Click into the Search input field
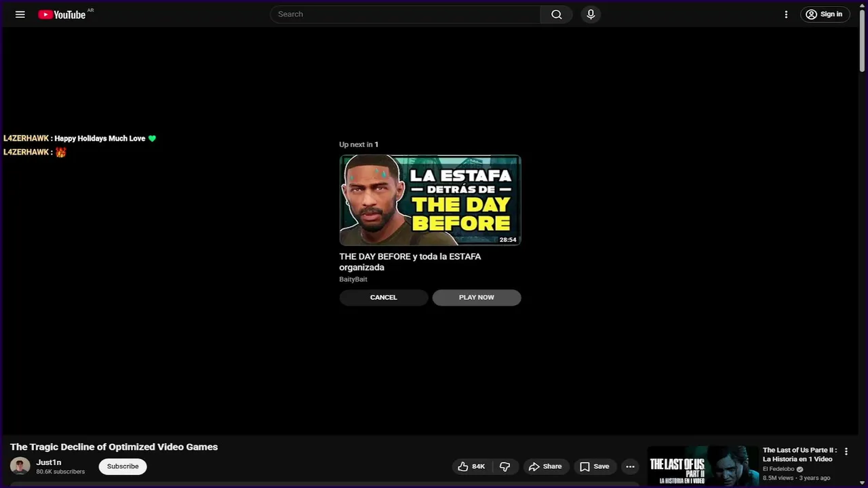The image size is (868, 488). [406, 14]
